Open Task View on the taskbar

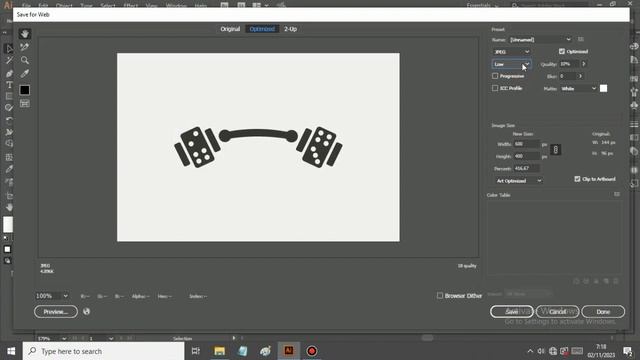tap(196, 351)
